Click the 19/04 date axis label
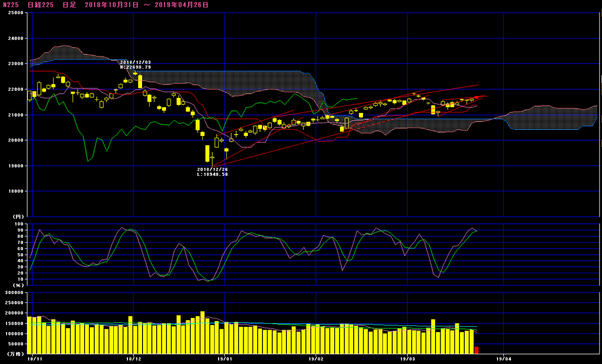This screenshot has width=602, height=364. pos(504,359)
